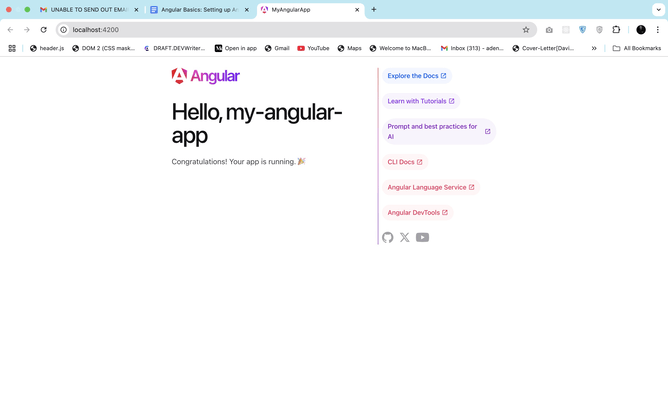The image size is (668, 418).
Task: Open the X (Twitter) icon link
Action: 405,237
